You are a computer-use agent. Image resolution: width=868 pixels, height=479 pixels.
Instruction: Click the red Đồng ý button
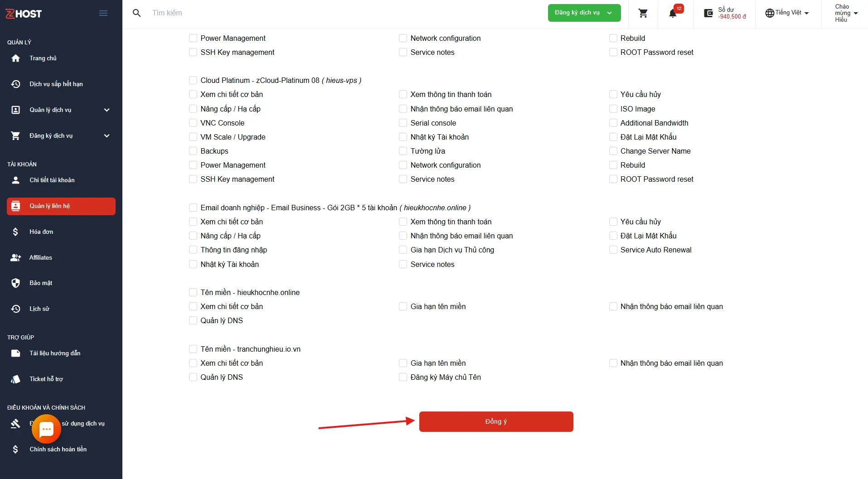pyautogui.click(x=496, y=421)
